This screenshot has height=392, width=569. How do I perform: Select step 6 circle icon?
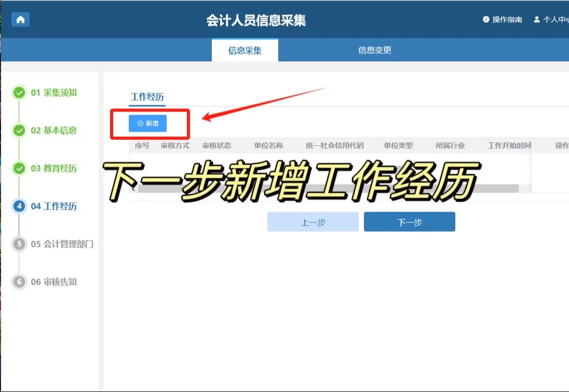pos(19,282)
